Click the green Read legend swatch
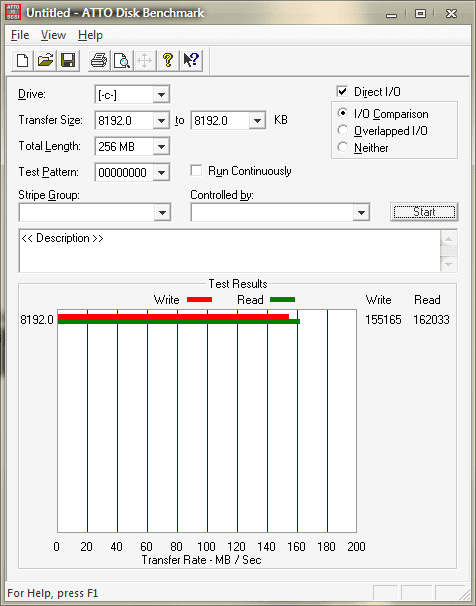Viewport: 476px width, 606px height. (x=282, y=300)
